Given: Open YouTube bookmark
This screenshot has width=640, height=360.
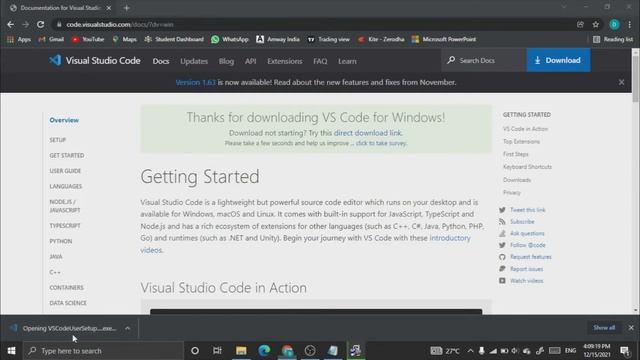Looking at the screenshot, I should 88,39.
